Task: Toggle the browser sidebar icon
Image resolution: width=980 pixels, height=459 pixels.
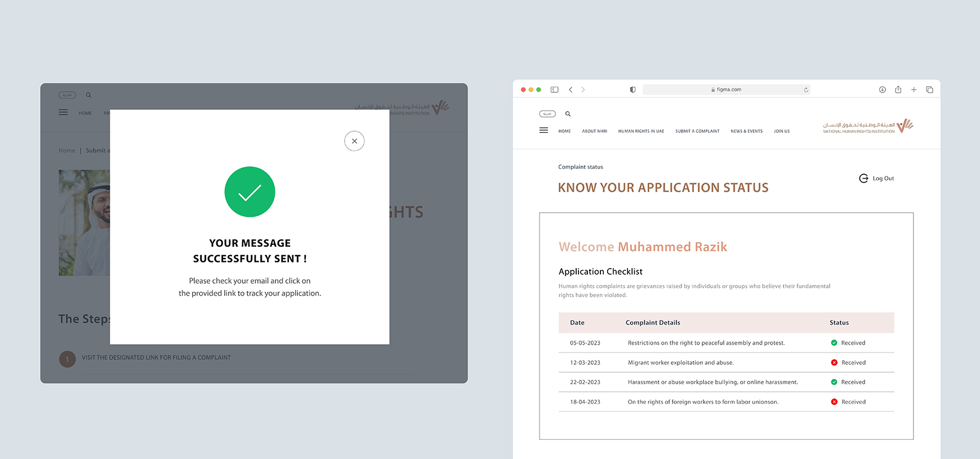Action: (x=554, y=90)
